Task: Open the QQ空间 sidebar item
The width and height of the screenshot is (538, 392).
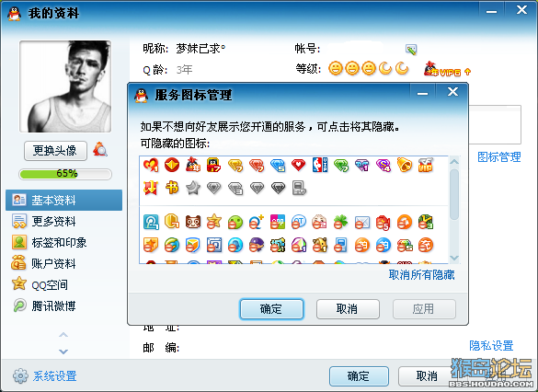Action: click(63, 284)
